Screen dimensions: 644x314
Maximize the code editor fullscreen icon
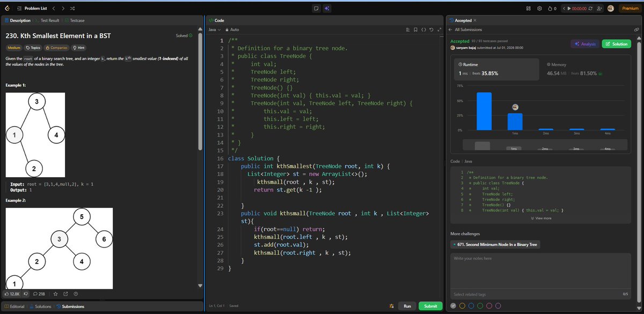(x=440, y=29)
